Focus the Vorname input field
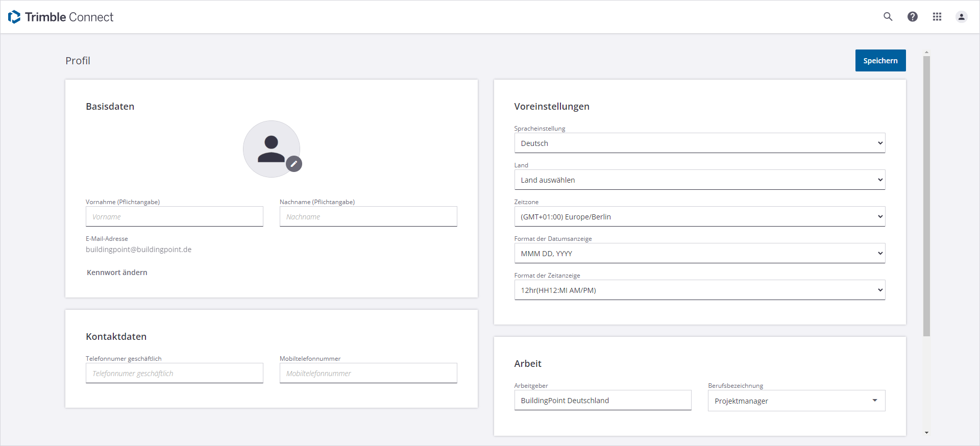The width and height of the screenshot is (980, 446). click(175, 217)
